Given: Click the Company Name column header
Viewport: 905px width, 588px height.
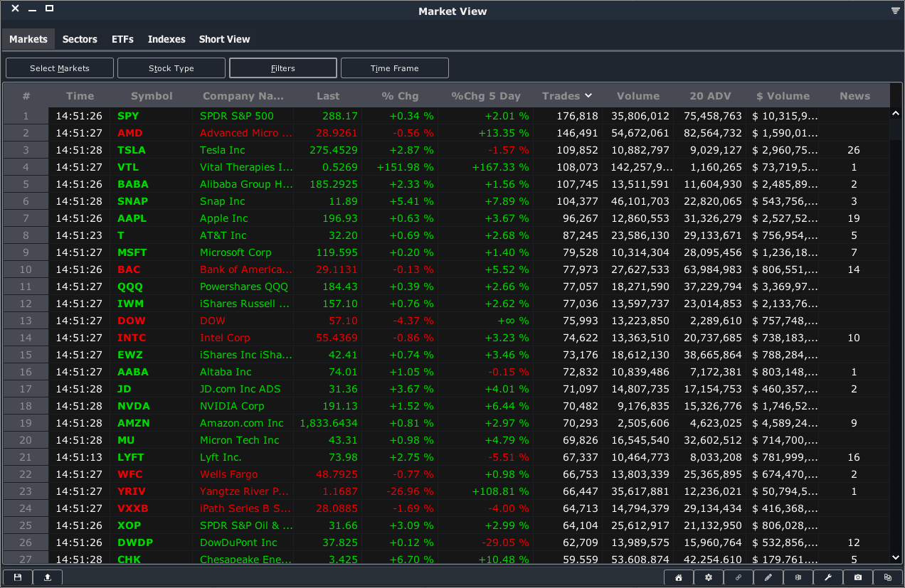Looking at the screenshot, I should click(x=243, y=96).
